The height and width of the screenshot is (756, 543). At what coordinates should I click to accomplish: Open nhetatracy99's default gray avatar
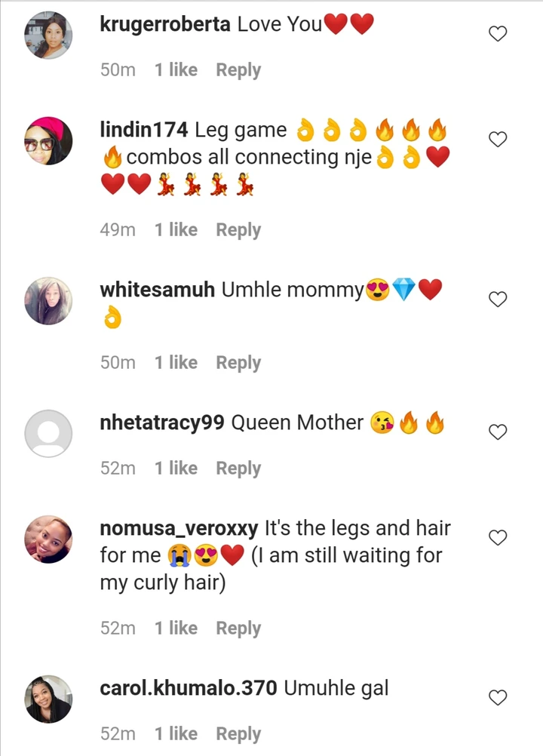[48, 433]
